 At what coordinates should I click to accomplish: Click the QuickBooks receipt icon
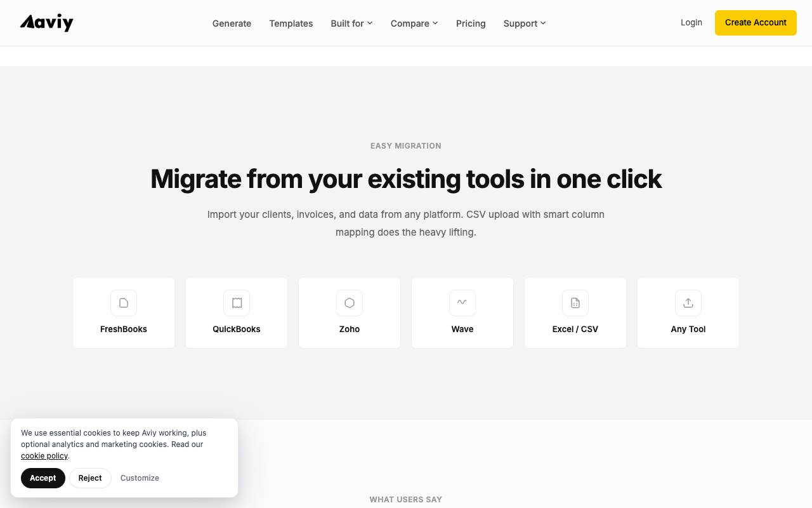pos(237,303)
